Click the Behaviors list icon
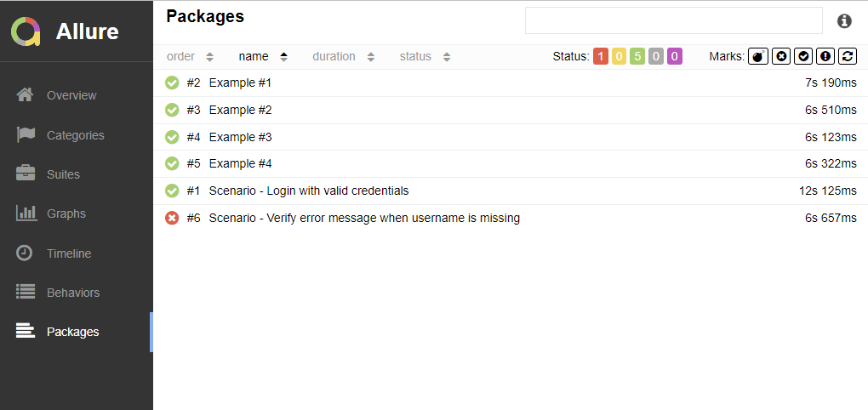Screen dimensions: 868x410 [26, 292]
